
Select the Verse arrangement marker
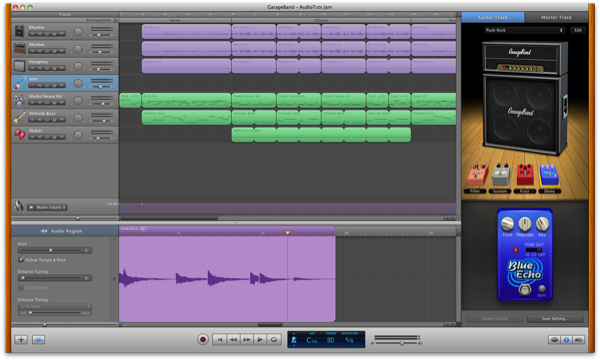(x=175, y=20)
